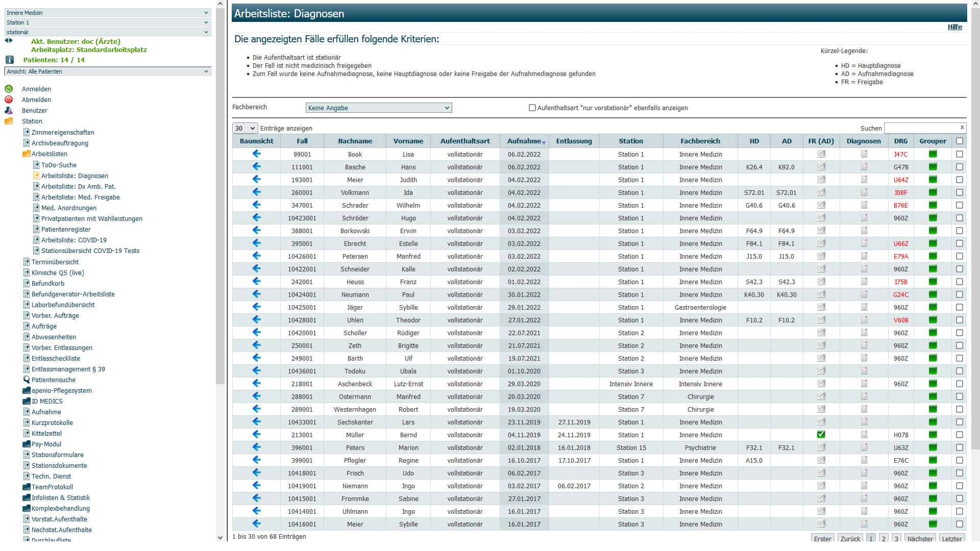Click the red Abmelden icon
Viewport: 980px width, 551px height.
pos(9,99)
